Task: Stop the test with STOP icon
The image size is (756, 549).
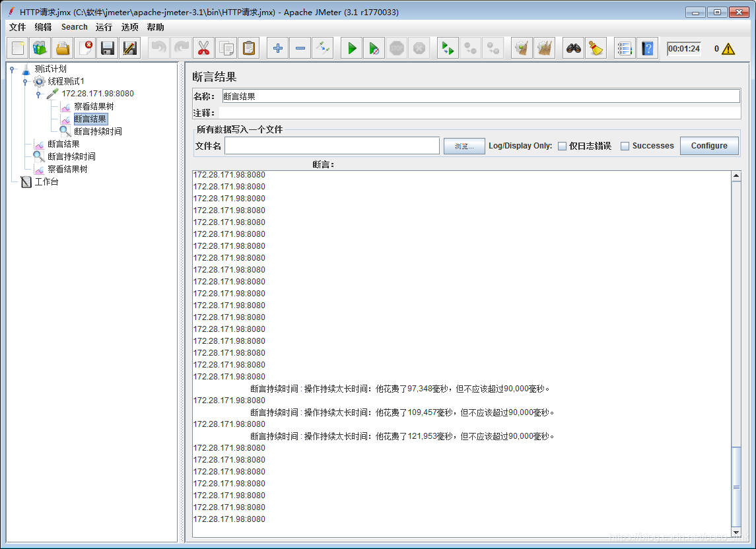Action: (x=396, y=48)
